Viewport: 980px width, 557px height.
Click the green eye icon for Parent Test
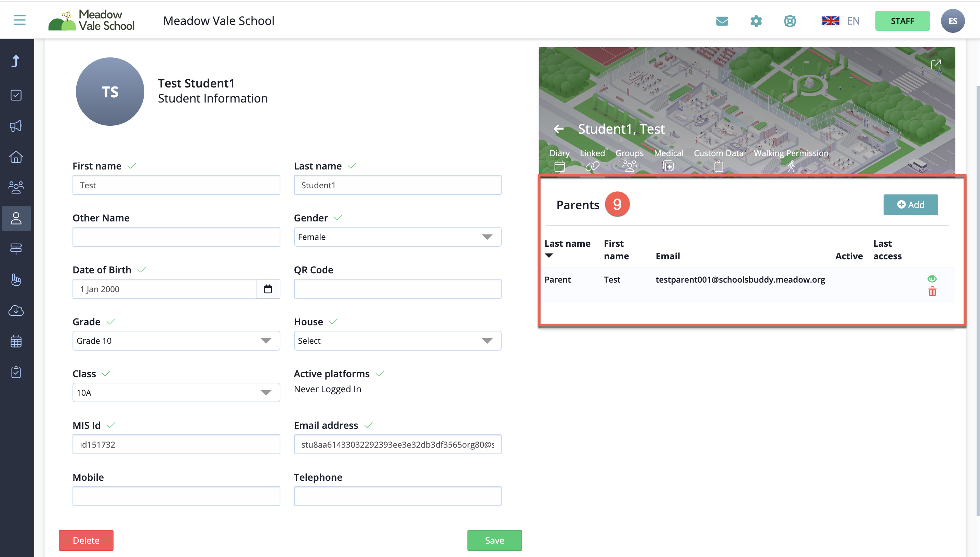(x=932, y=278)
